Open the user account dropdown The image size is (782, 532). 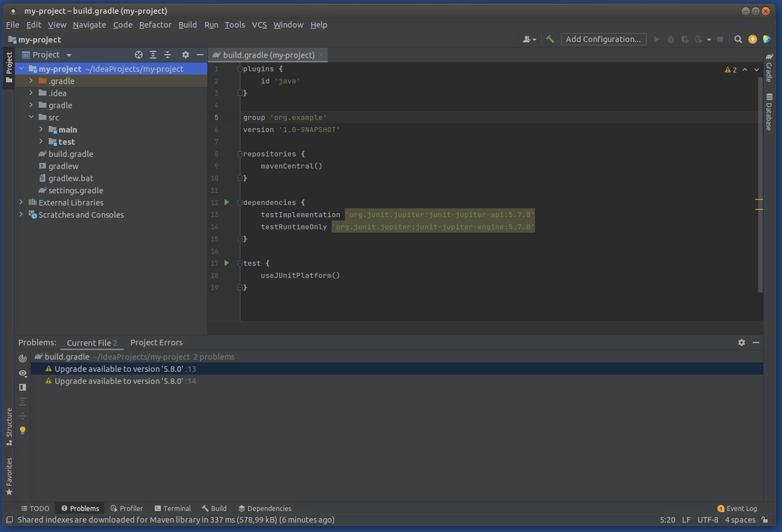[529, 39]
